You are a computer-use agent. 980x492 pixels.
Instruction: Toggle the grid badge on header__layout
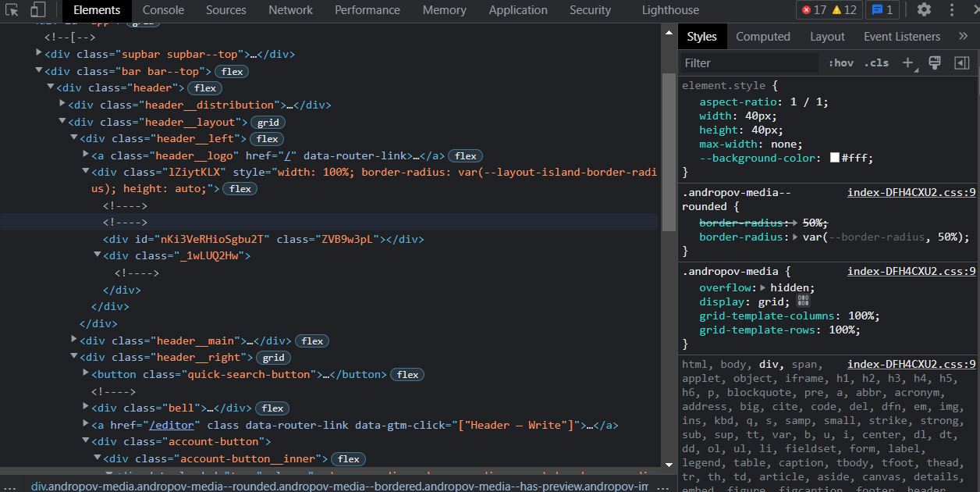point(268,123)
